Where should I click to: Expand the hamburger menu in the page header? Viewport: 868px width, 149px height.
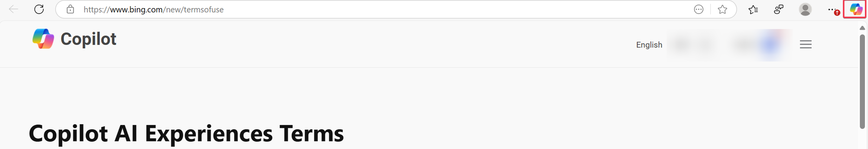(805, 45)
